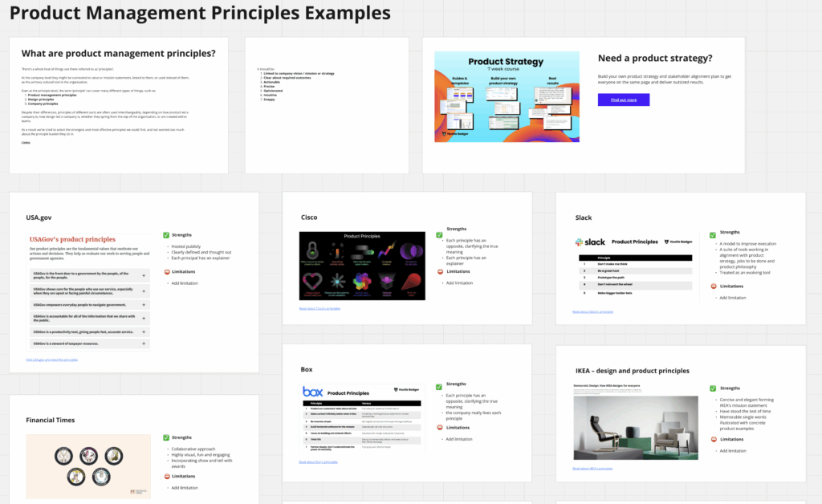Open the Visit USA.gov principles link

tap(52, 359)
